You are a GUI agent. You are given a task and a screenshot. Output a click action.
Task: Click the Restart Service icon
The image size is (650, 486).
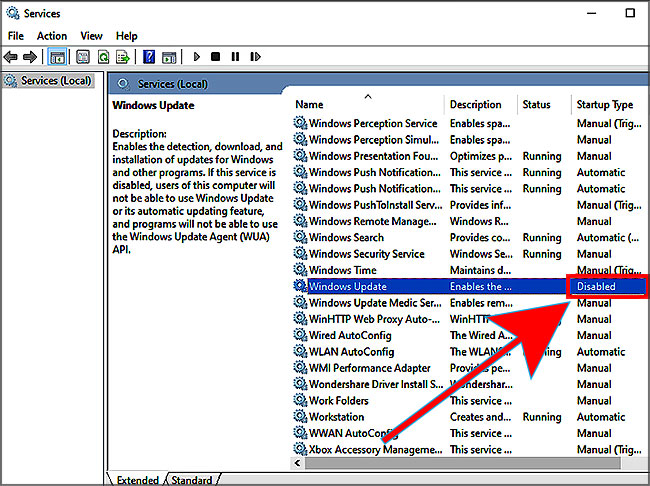255,56
